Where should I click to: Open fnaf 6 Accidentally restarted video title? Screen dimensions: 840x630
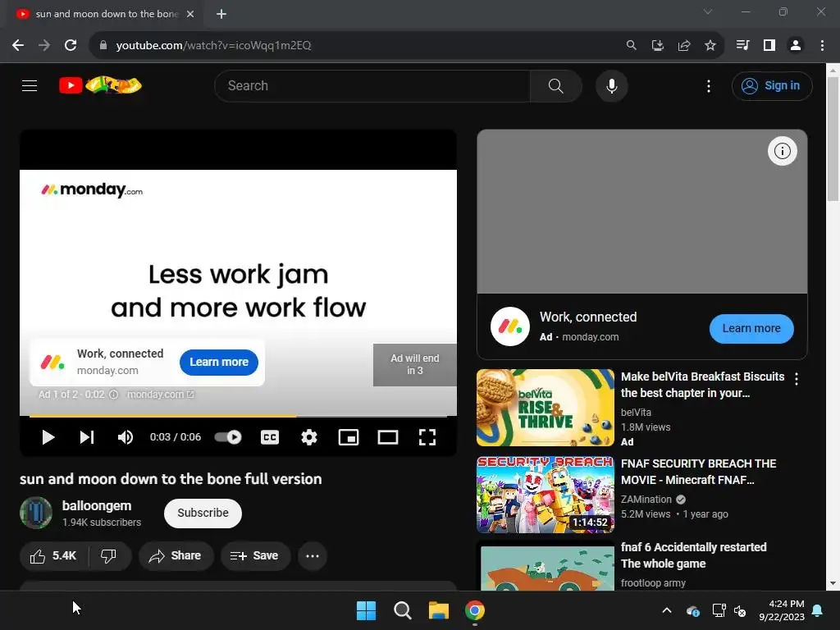pyautogui.click(x=693, y=555)
